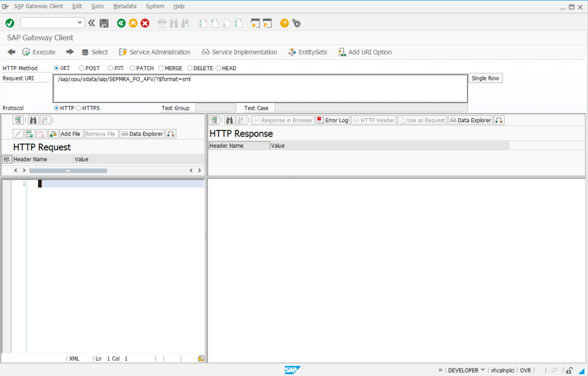This screenshot has height=376, width=588.
Task: Open the System menu
Action: (155, 6)
